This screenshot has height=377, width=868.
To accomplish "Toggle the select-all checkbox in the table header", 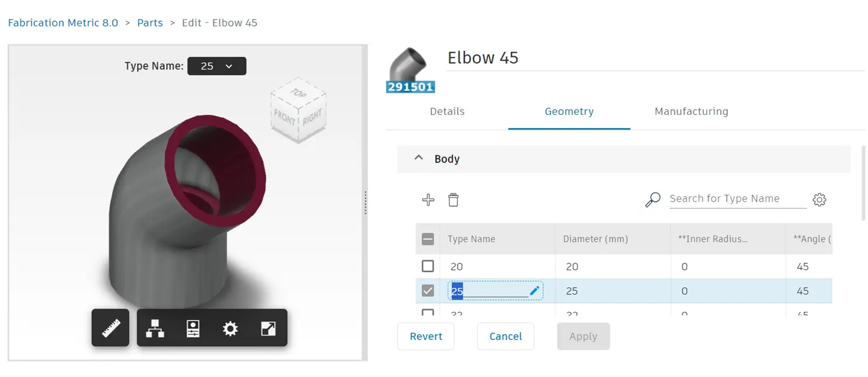I will (428, 239).
